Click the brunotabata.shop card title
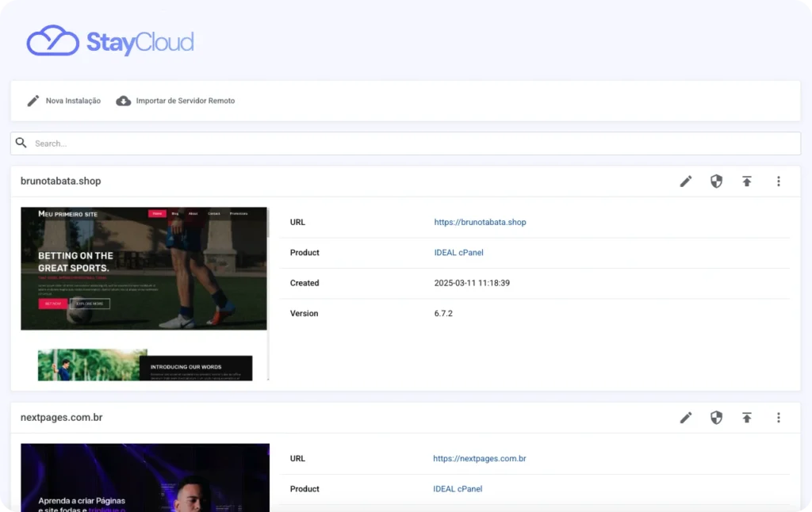812x512 pixels. (60, 181)
